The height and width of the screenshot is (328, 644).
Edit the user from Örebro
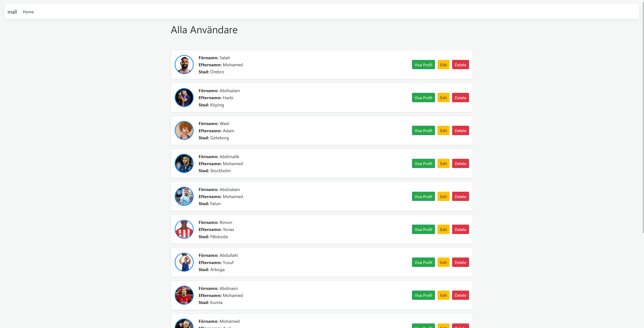point(443,65)
